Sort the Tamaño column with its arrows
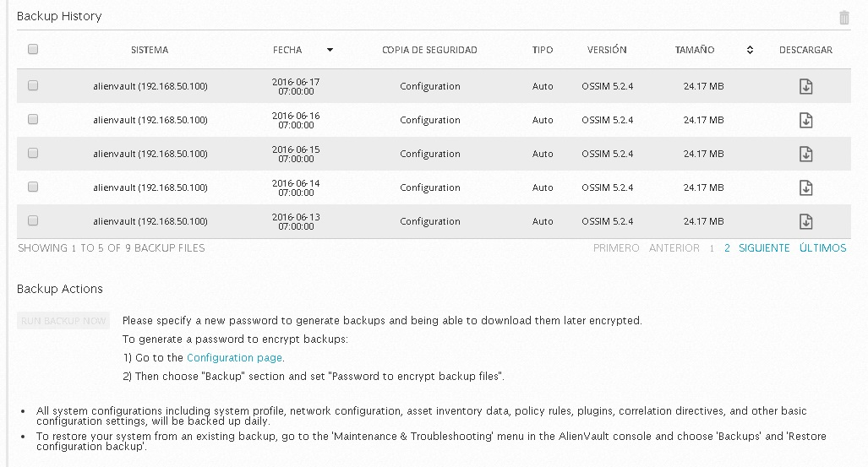The width and height of the screenshot is (868, 467). 750,50
